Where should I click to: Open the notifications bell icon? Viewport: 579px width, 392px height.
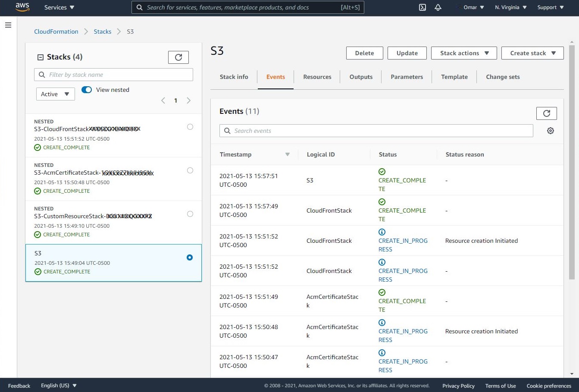tap(438, 7)
